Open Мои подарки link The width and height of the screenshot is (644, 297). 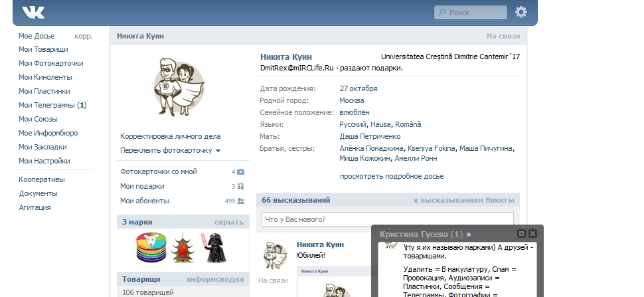click(142, 186)
